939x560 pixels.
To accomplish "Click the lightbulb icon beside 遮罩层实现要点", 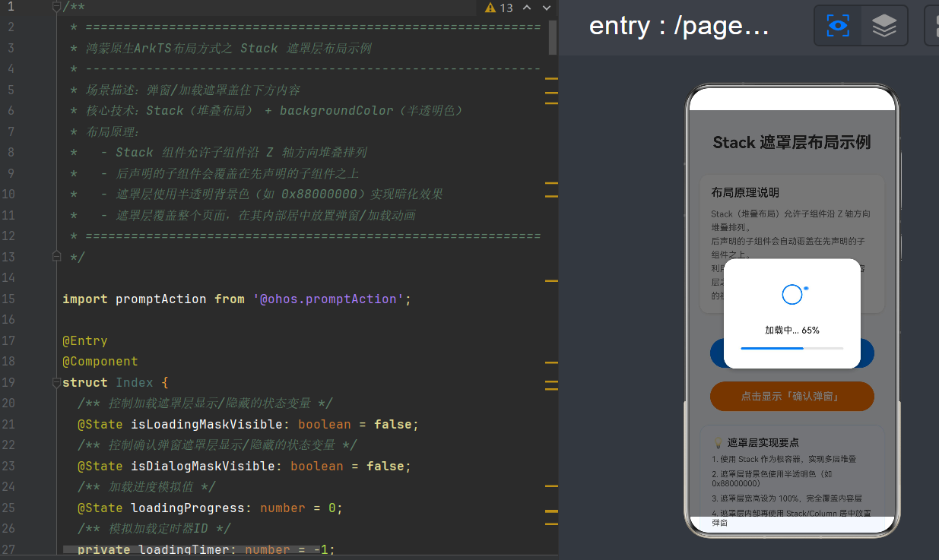I will pos(718,442).
